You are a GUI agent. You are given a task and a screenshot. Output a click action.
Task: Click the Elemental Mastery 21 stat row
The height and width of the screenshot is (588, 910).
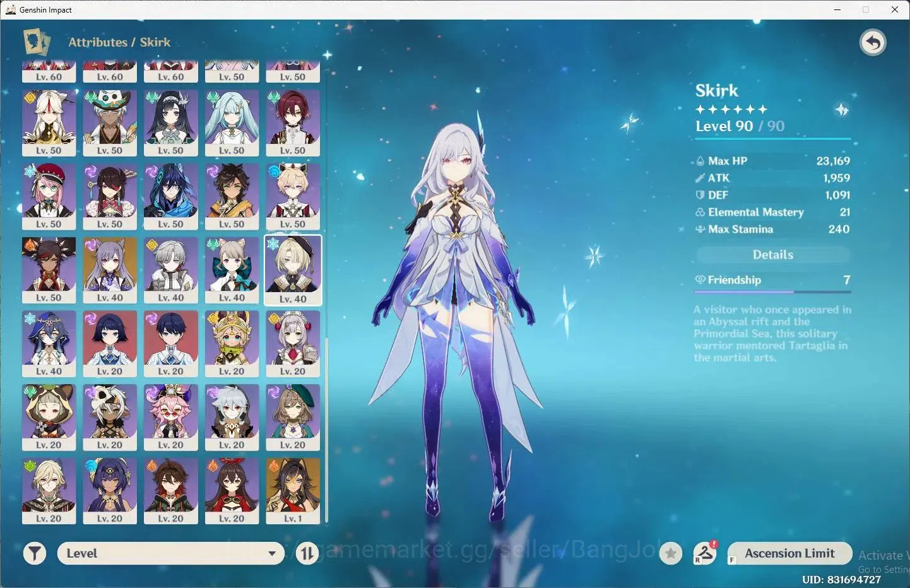(772, 212)
